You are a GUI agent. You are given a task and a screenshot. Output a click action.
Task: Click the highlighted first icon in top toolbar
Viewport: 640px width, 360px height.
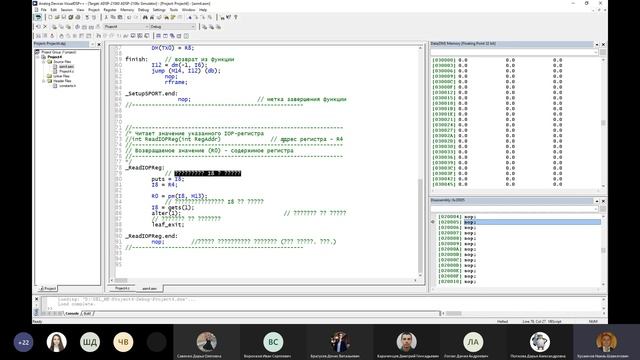click(x=38, y=18)
